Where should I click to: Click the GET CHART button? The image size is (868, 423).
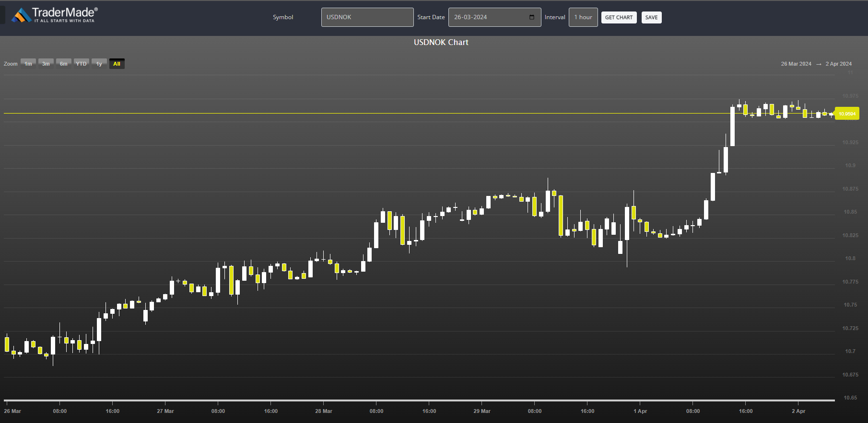tap(619, 18)
